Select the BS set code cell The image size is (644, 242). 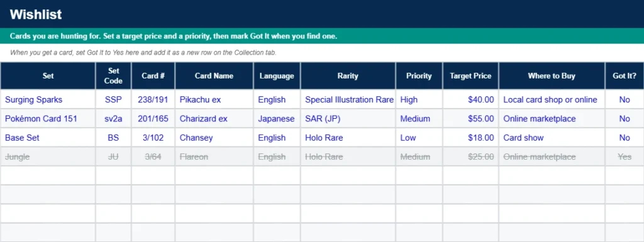tap(113, 138)
